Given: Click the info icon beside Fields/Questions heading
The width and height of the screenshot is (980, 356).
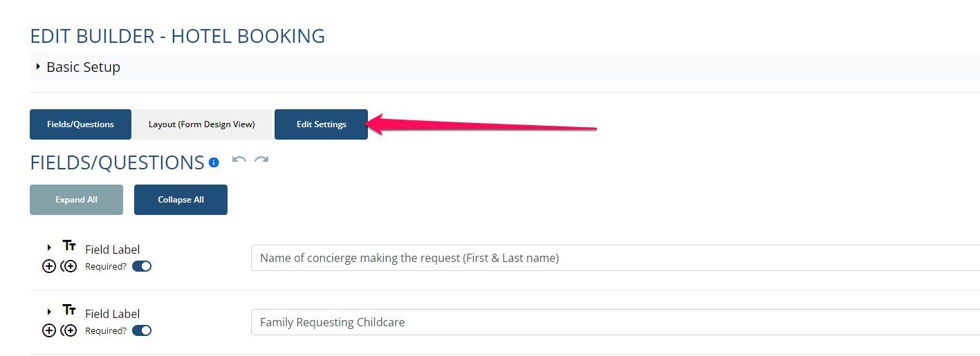Looking at the screenshot, I should point(214,162).
